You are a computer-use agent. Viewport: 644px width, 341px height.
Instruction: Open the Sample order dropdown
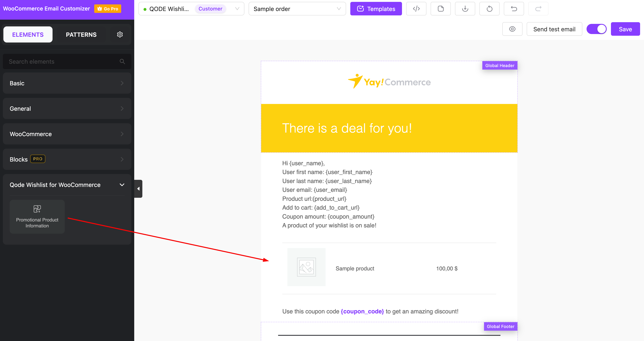point(297,9)
